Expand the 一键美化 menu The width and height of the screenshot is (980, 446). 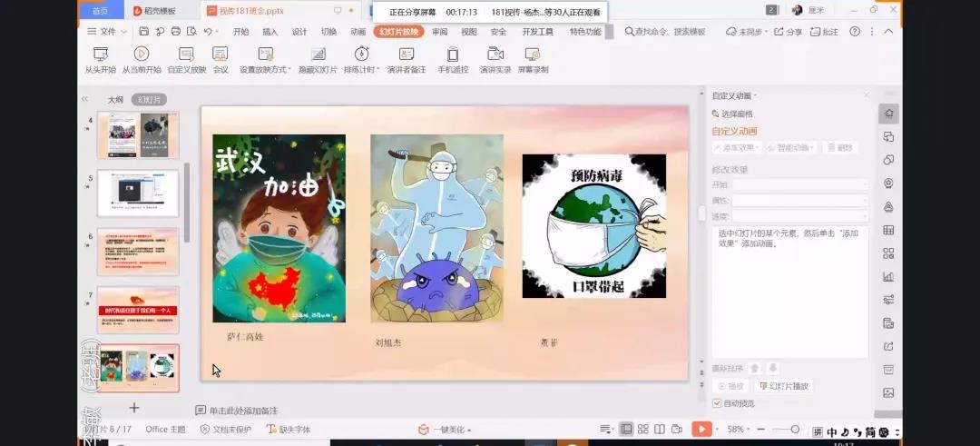[445, 430]
